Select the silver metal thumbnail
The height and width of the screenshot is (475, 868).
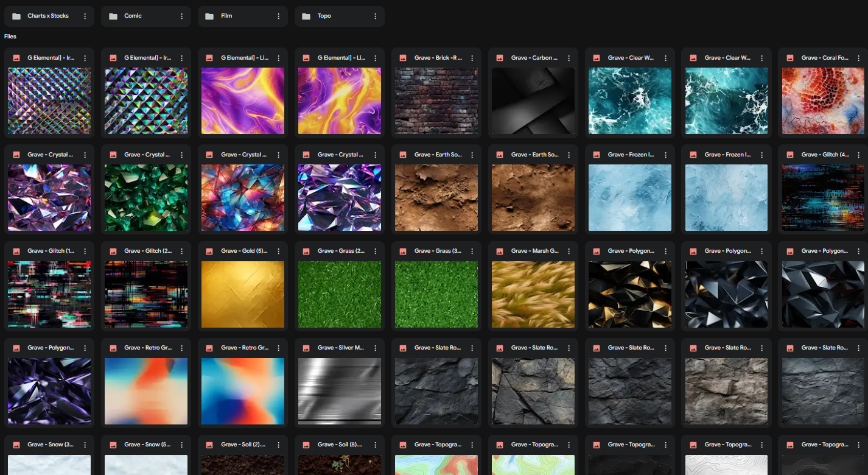click(x=339, y=391)
